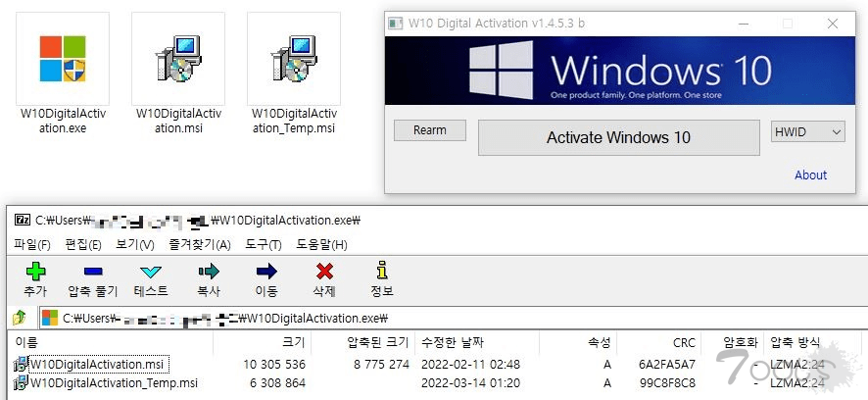Go up one folder level icon

click(x=19, y=318)
